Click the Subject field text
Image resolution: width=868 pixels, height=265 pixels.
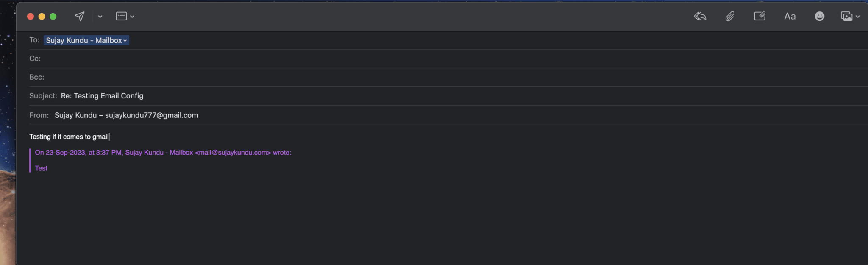tap(102, 96)
